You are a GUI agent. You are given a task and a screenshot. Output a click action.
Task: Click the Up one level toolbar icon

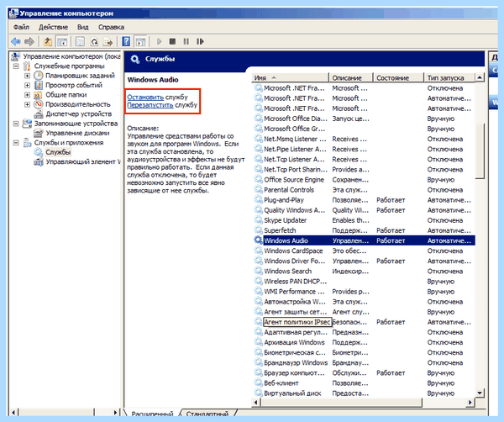48,41
